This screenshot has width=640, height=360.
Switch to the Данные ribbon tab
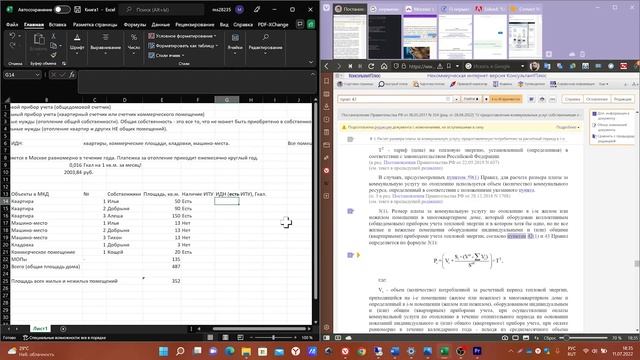(x=160, y=24)
